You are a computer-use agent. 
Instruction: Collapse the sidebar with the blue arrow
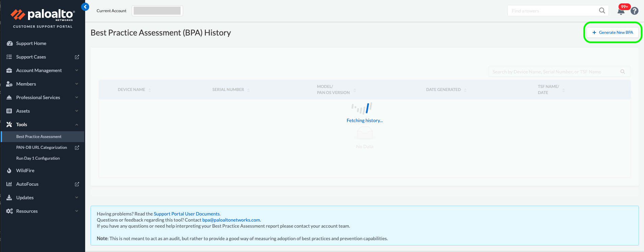click(x=85, y=7)
